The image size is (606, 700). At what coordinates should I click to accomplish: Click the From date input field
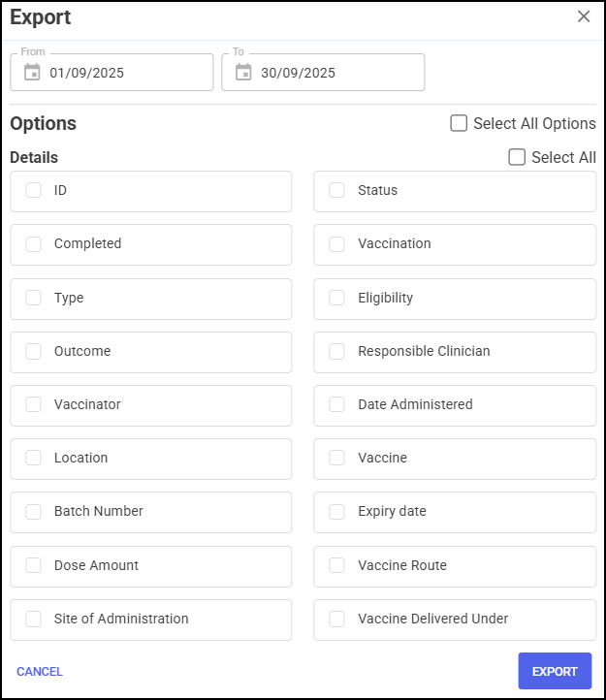[126, 73]
